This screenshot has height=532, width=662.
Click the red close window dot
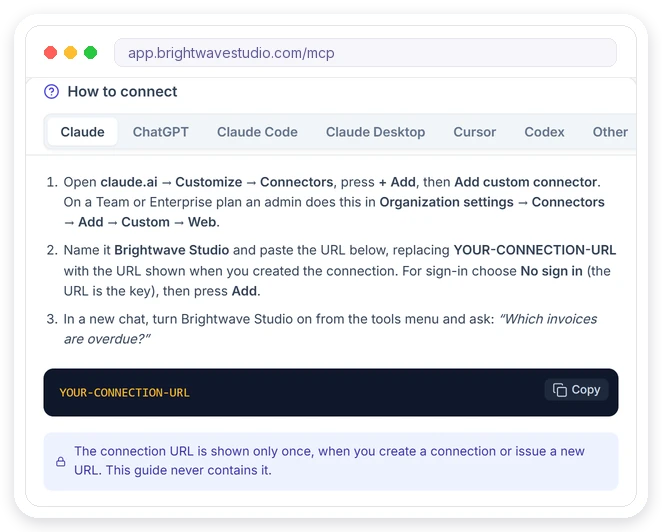coord(51,53)
